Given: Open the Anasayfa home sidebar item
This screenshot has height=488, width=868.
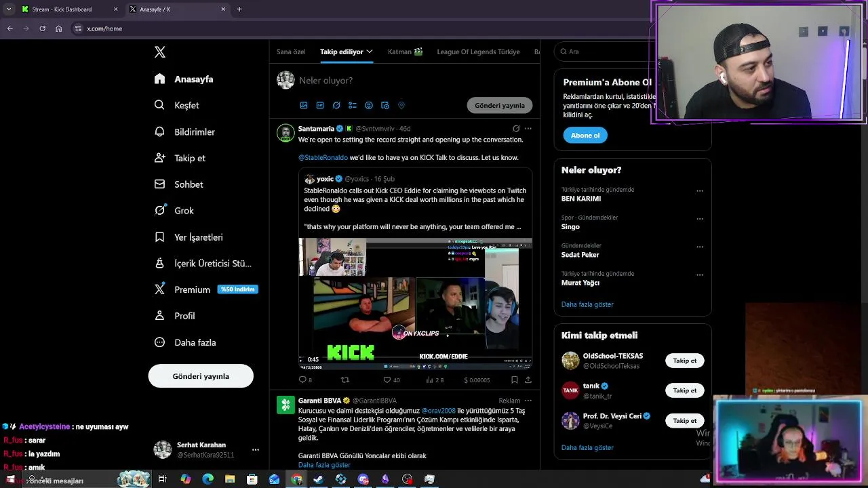Looking at the screenshot, I should click(184, 79).
